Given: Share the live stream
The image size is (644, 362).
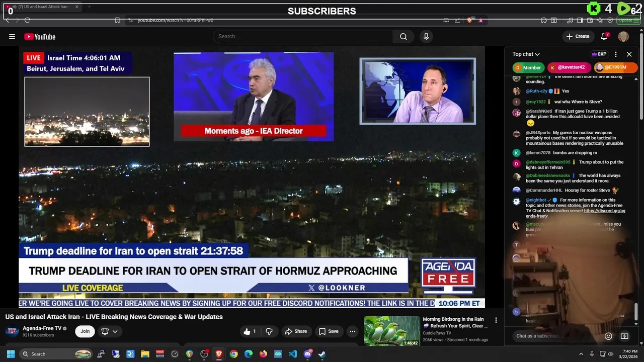Looking at the screenshot, I should (295, 331).
